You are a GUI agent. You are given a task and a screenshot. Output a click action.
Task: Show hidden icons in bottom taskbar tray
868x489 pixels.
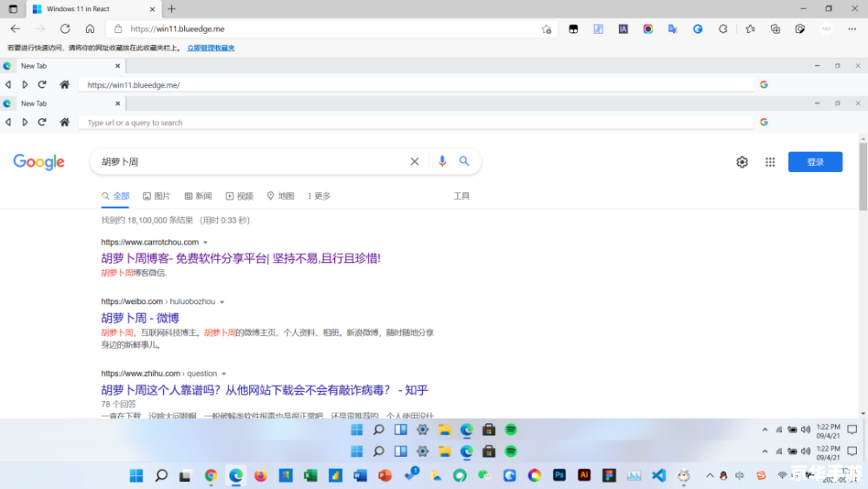[x=710, y=475]
